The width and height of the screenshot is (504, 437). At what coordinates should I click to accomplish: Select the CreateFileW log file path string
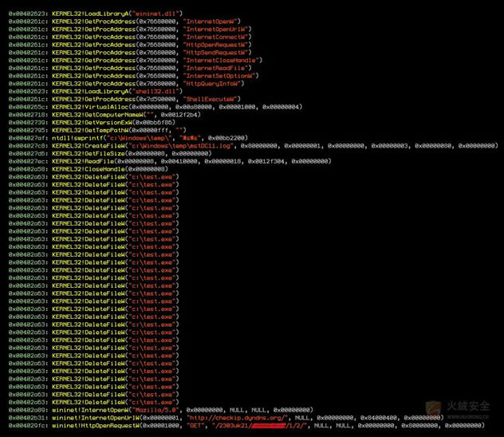tap(171, 145)
